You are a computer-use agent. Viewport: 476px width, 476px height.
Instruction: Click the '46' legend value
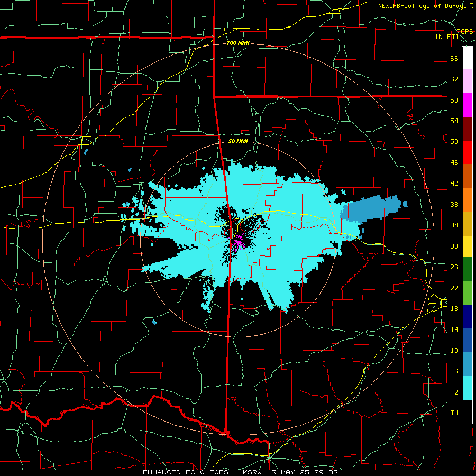coord(454,163)
